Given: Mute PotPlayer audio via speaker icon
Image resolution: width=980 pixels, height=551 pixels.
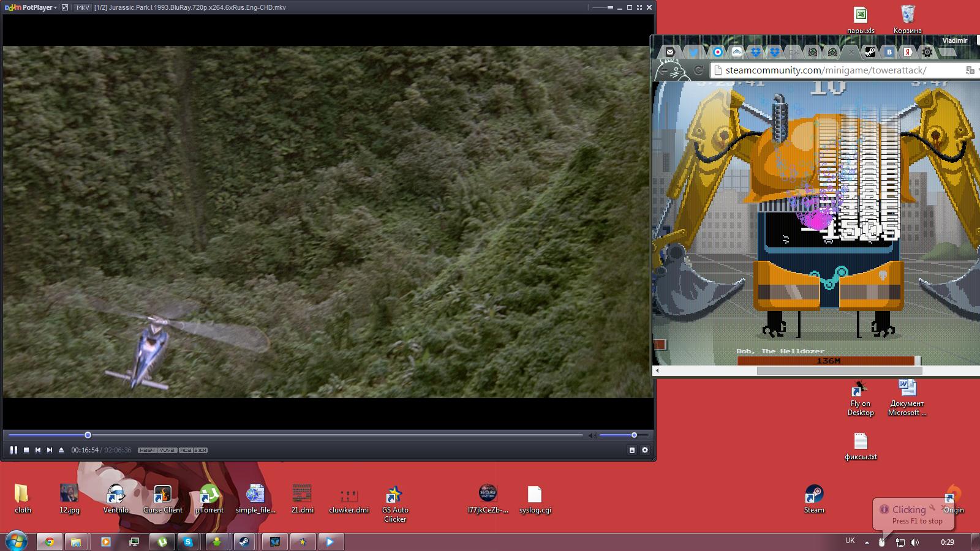Looking at the screenshot, I should tap(592, 435).
